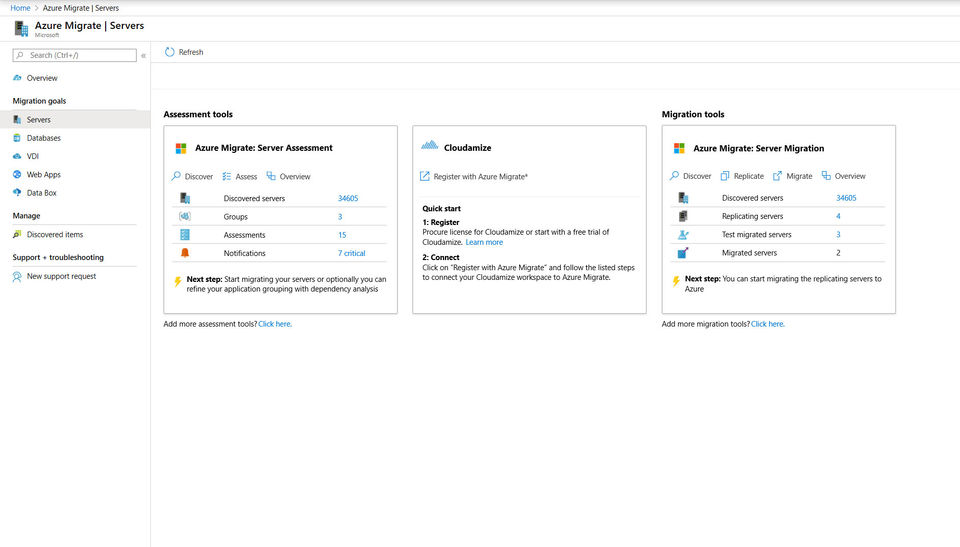Click here to add more assessment tools
This screenshot has height=547, width=960.
(275, 324)
